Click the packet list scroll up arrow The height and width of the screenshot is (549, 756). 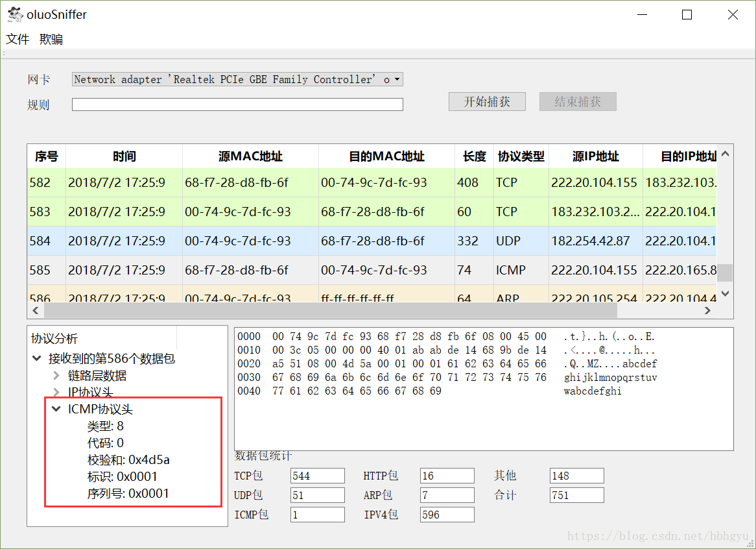coord(725,154)
